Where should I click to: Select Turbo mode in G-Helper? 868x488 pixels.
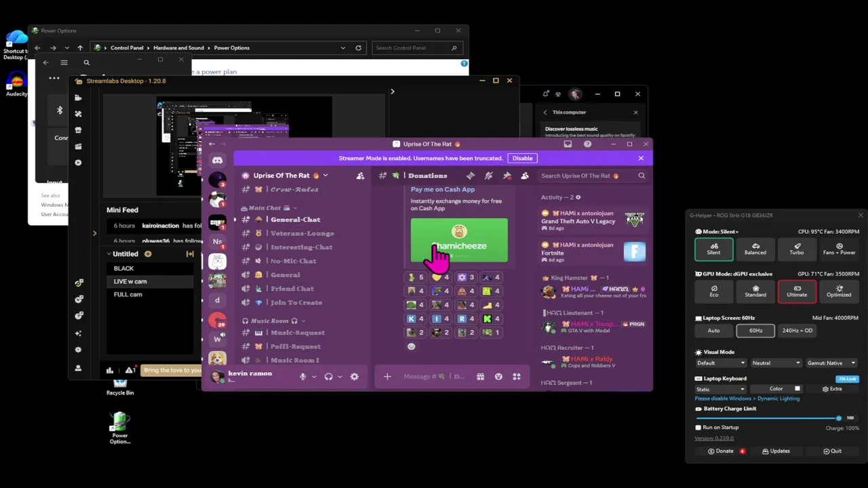(x=797, y=249)
